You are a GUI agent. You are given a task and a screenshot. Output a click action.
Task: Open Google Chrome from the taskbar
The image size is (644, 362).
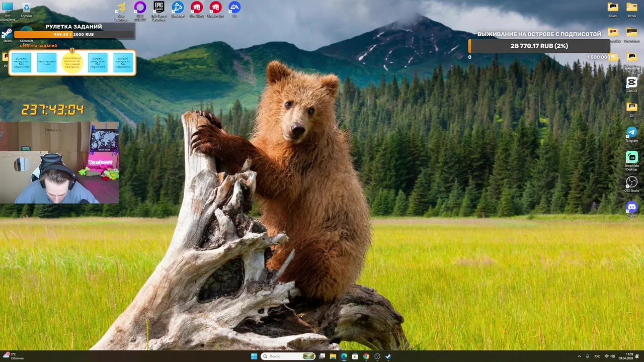366,356
